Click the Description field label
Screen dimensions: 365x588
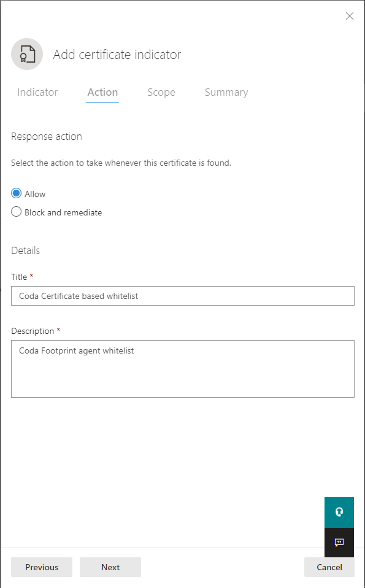[33, 331]
